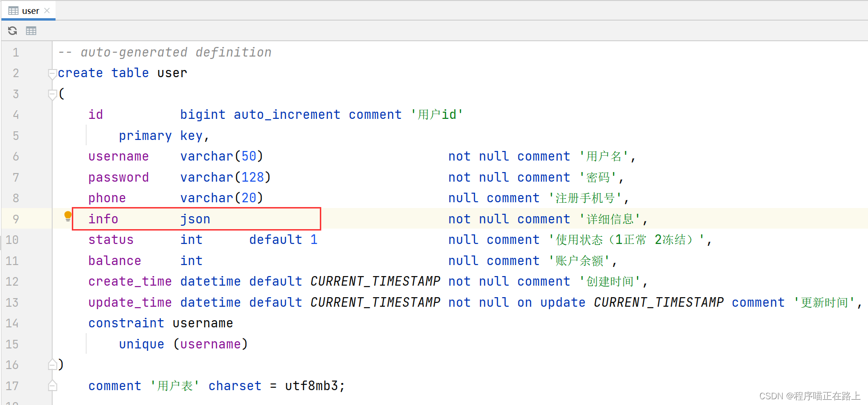
Task: Click the 'create_time' column name
Action: pyautogui.click(x=130, y=281)
